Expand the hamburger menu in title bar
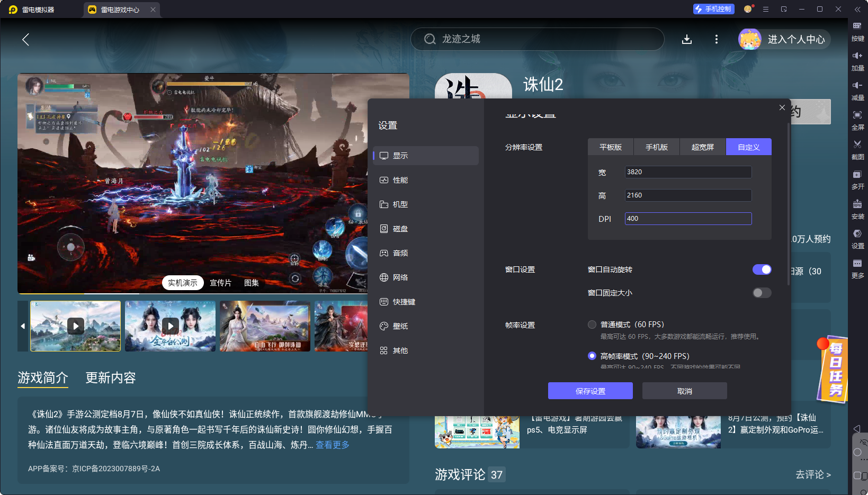Screen dimensions: 868x495 (x=766, y=9)
